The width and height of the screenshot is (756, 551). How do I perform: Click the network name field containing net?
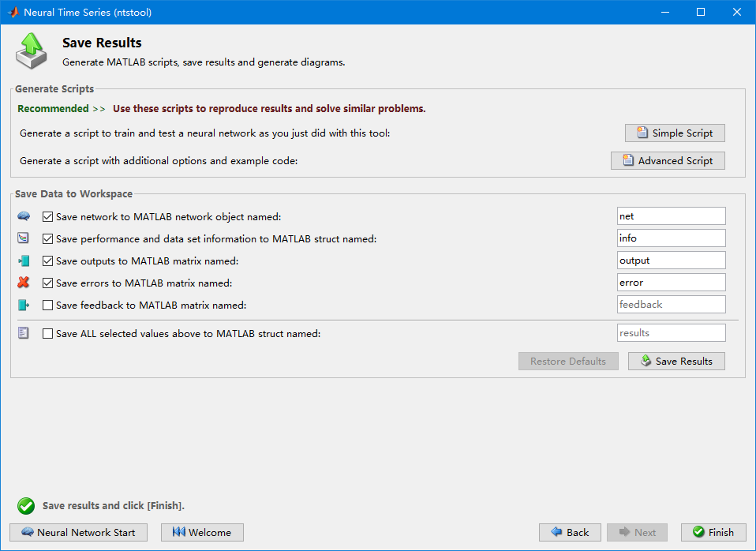click(671, 216)
